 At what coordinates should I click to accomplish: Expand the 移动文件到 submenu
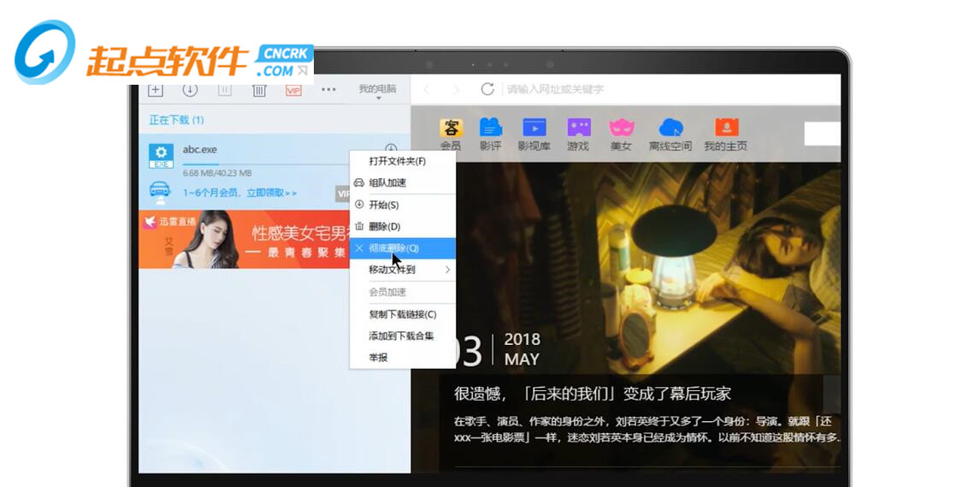pos(403,270)
